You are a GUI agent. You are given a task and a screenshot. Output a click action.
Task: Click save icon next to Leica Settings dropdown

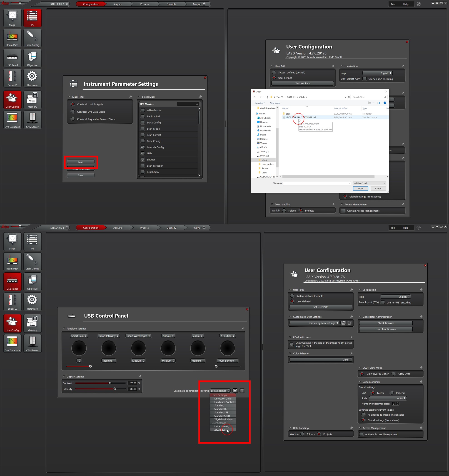235,390
